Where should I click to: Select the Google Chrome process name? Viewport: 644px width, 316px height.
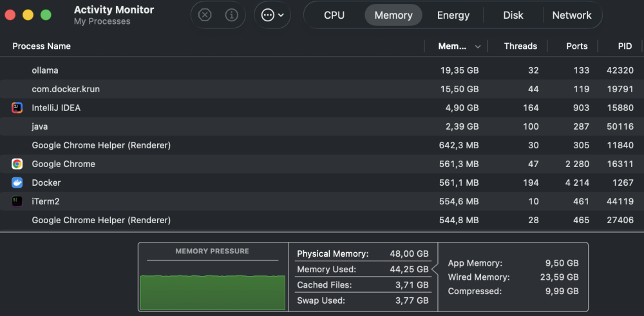(63, 164)
